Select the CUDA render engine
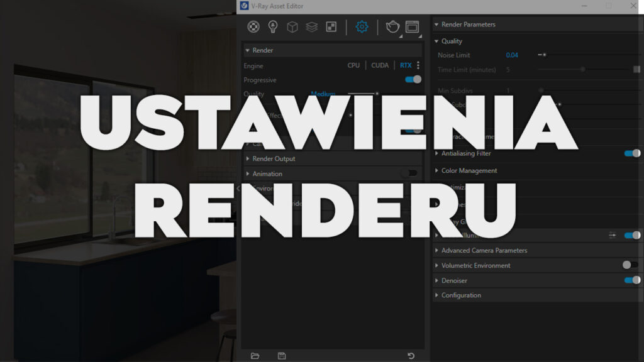The width and height of the screenshot is (644, 362). pos(380,65)
